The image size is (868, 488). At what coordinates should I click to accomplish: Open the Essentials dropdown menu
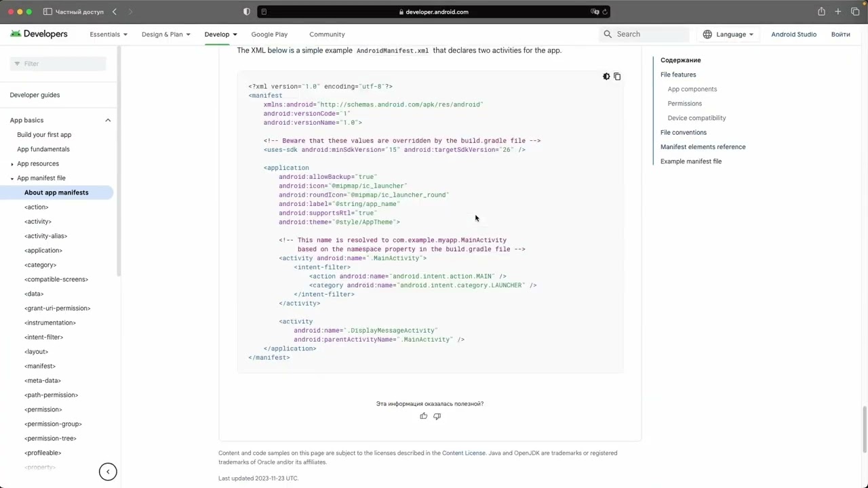(108, 34)
